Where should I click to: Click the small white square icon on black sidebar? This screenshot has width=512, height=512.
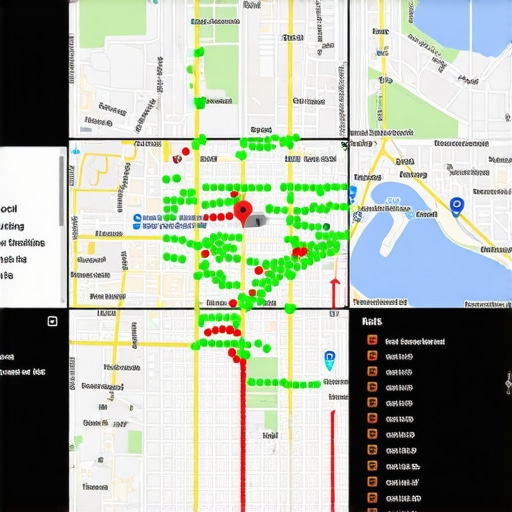(x=53, y=321)
